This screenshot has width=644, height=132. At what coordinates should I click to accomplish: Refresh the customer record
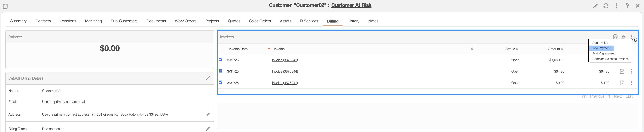point(606,6)
